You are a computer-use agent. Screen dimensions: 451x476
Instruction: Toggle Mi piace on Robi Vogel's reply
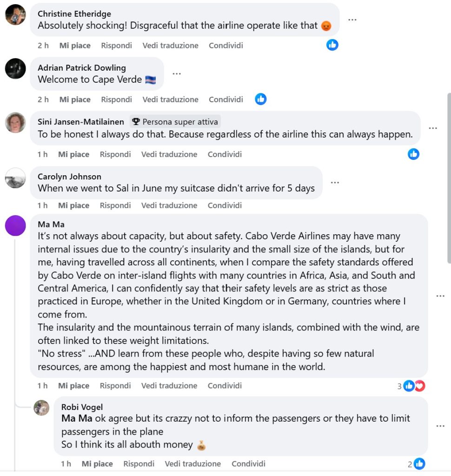click(97, 463)
